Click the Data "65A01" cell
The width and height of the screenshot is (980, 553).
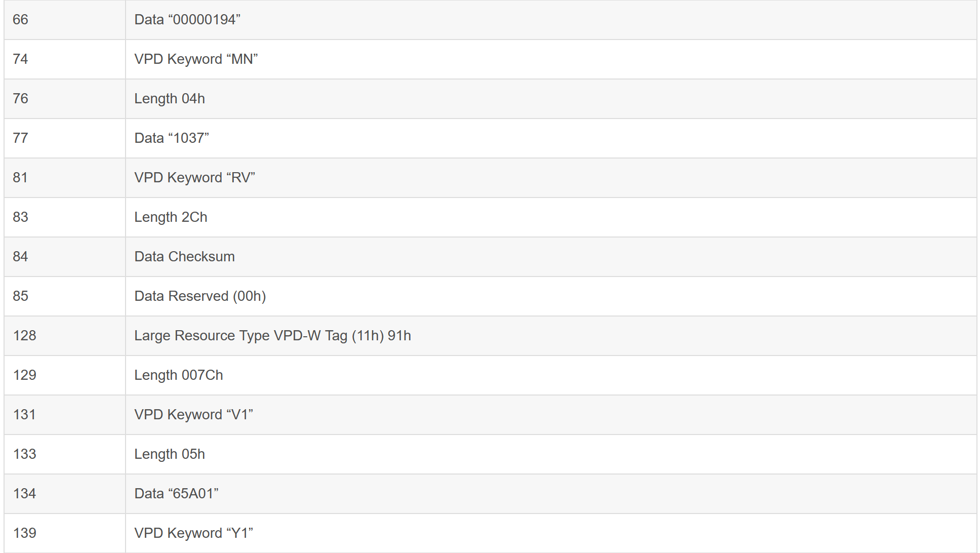[x=176, y=494]
